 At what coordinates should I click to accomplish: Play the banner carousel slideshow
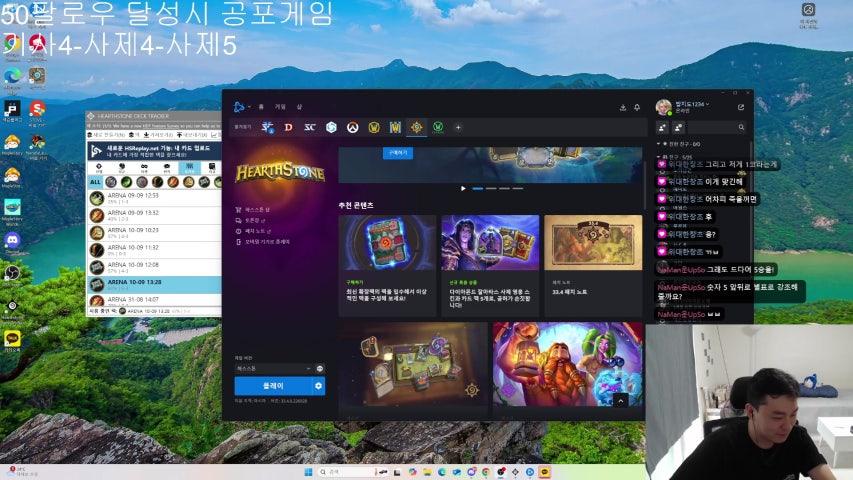pyautogui.click(x=463, y=188)
